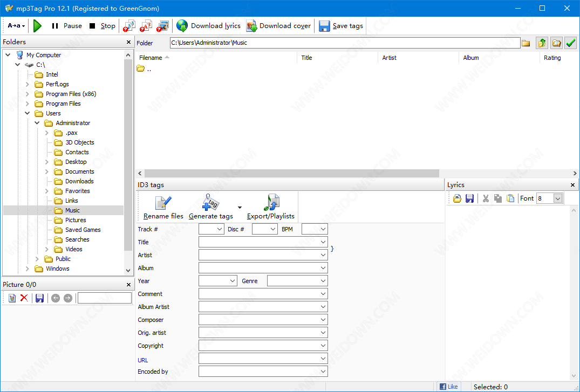The image size is (580, 392).
Task: Click the red X delete picture icon
Action: [24, 298]
